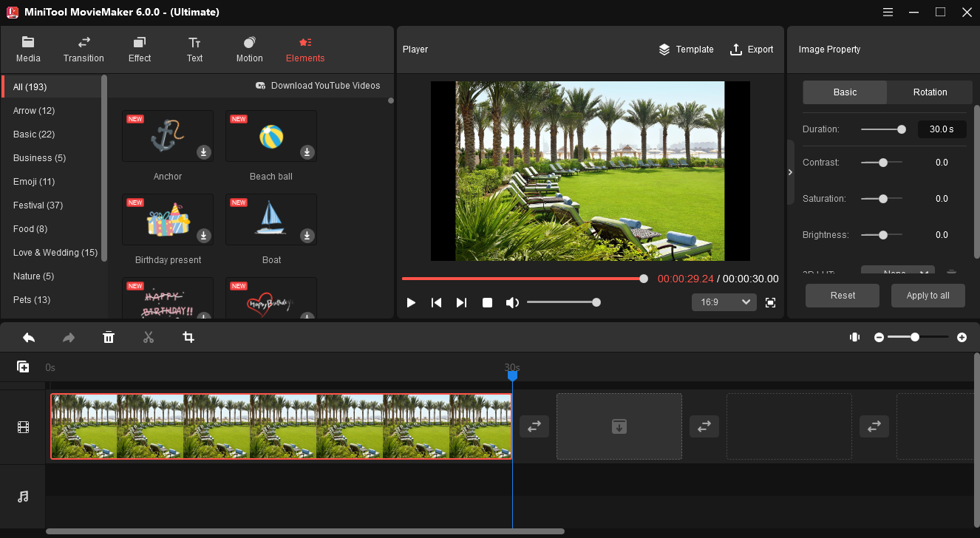Select the crop tool icon
This screenshot has width=980, height=538.
coord(188,338)
